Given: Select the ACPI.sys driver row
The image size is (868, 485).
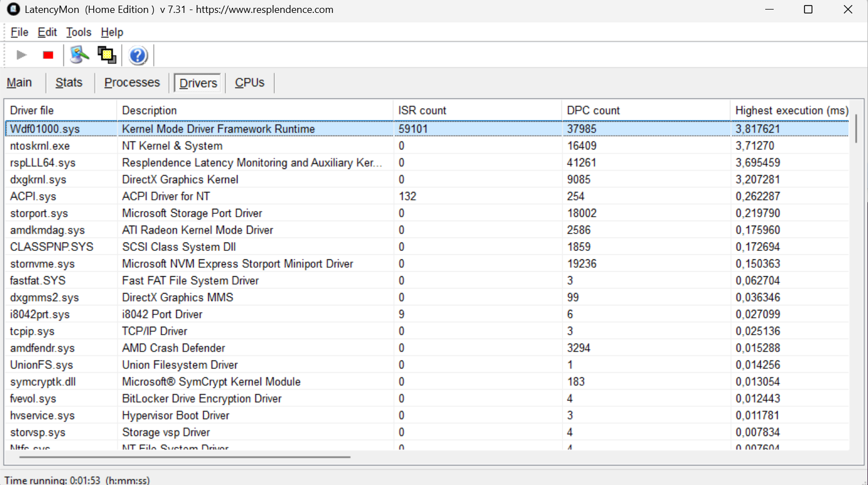Looking at the screenshot, I should (x=427, y=196).
